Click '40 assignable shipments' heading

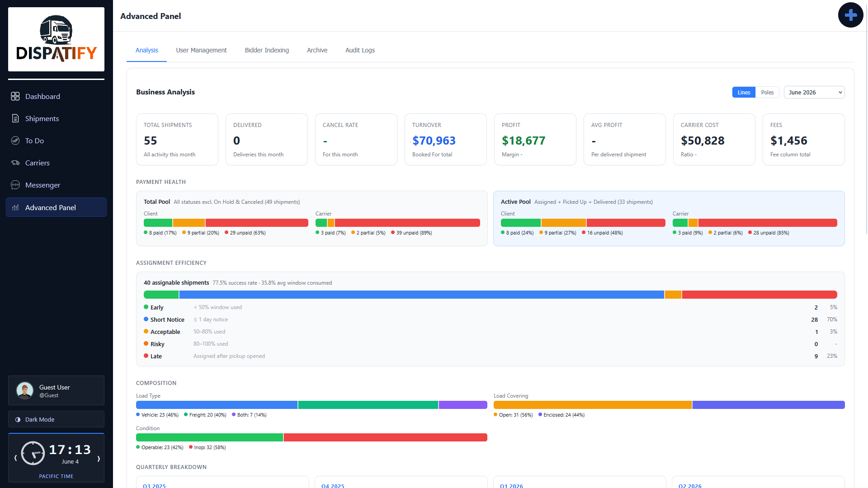176,282
